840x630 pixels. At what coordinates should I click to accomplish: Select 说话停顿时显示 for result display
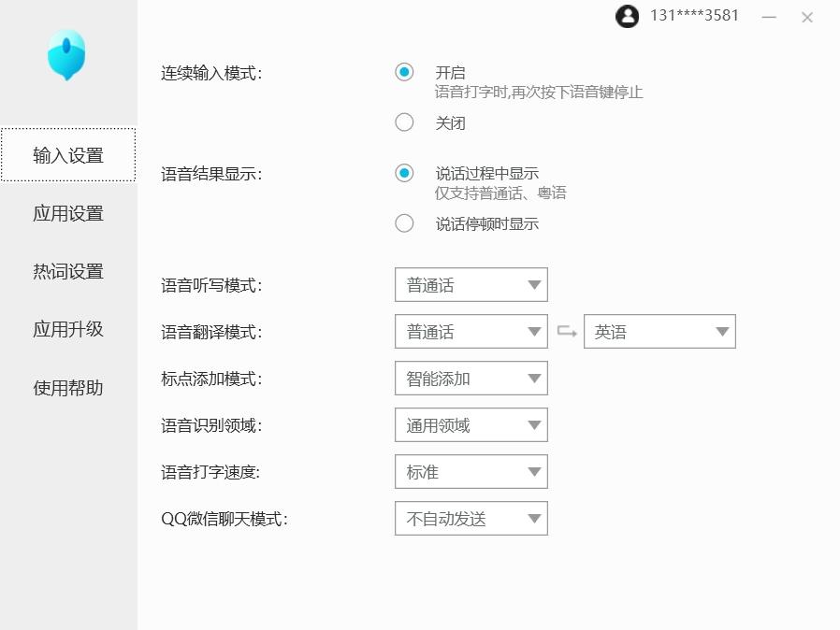[404, 222]
